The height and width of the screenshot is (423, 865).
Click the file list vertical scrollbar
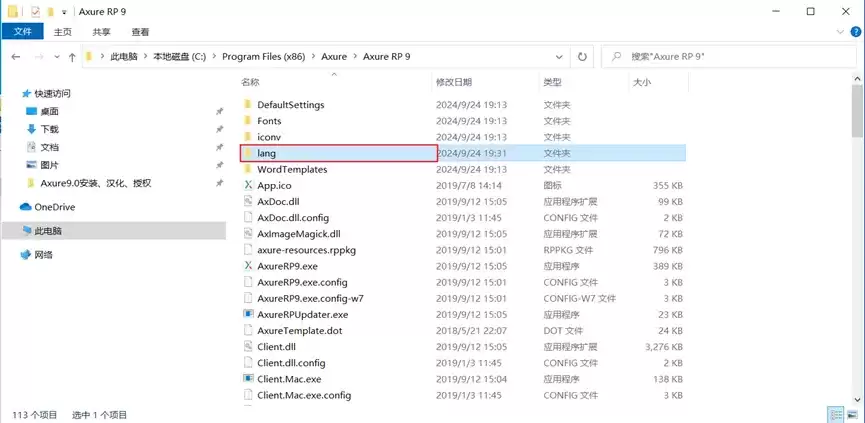(x=857, y=242)
